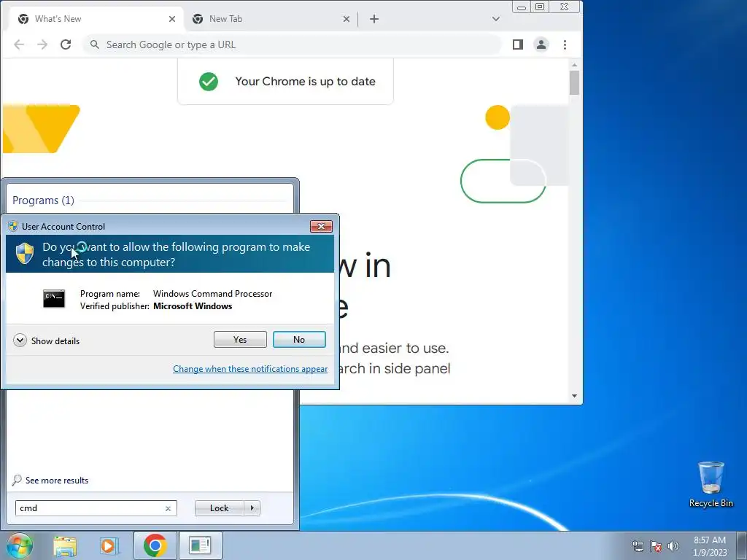Click the UAC shield icon in header
The width and height of the screenshot is (747, 560).
tap(24, 253)
